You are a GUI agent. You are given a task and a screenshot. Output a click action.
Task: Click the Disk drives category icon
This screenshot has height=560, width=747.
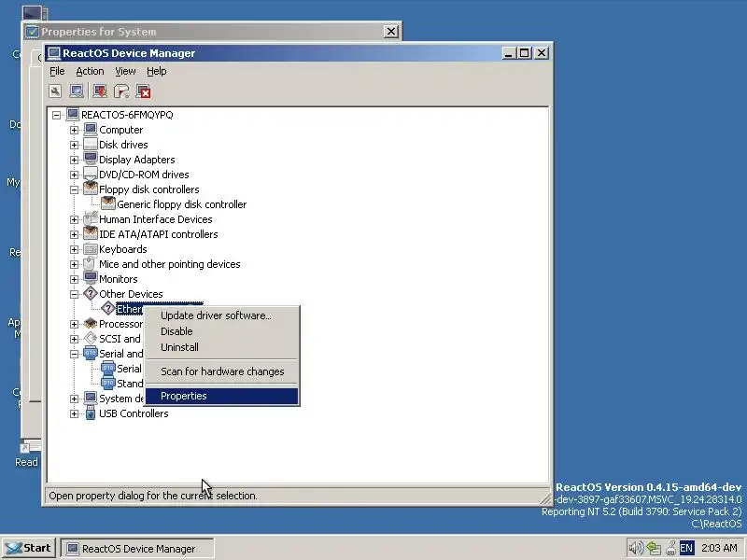pyautogui.click(x=90, y=145)
